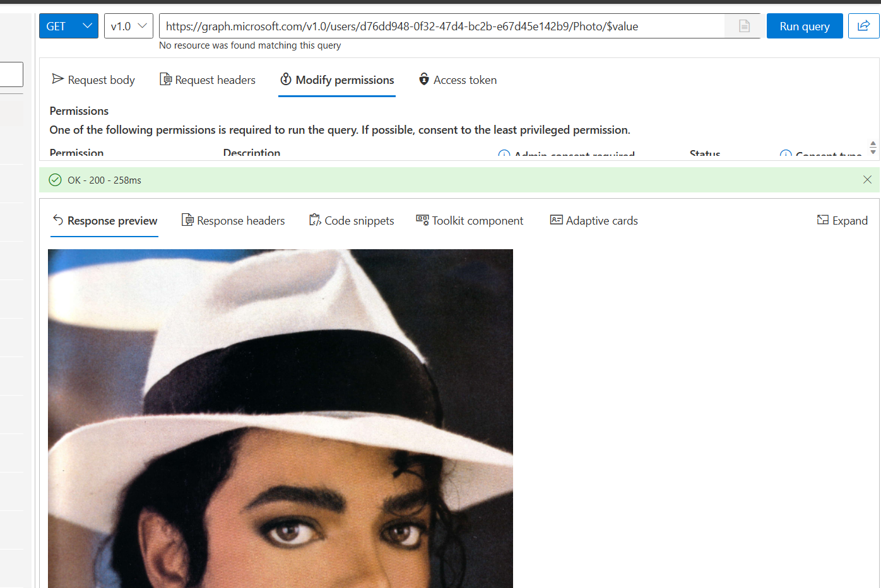Click the Consent type info icon

(x=786, y=155)
